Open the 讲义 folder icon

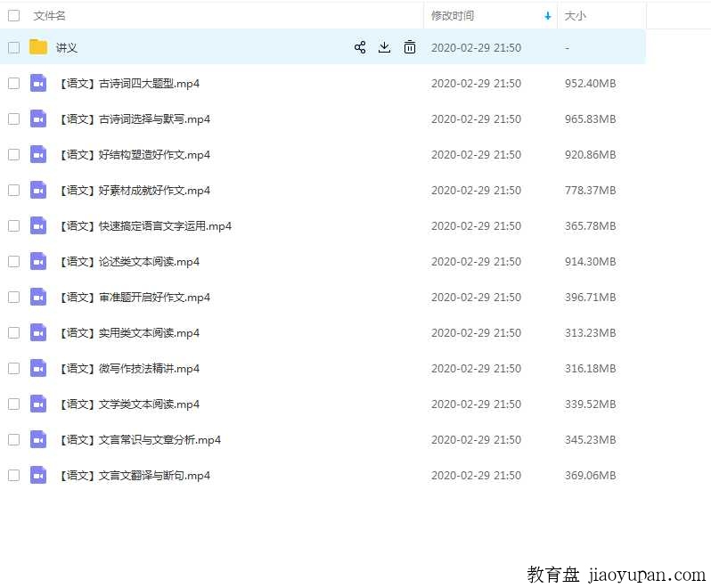click(x=38, y=47)
